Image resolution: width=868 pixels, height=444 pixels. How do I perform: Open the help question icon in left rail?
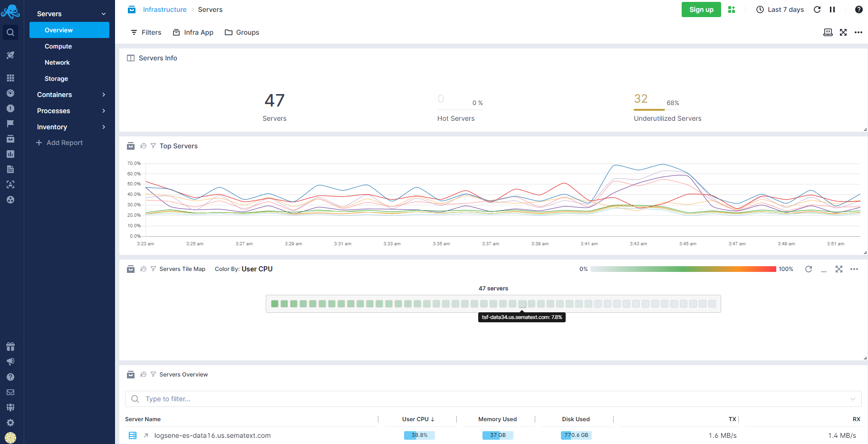click(x=10, y=377)
